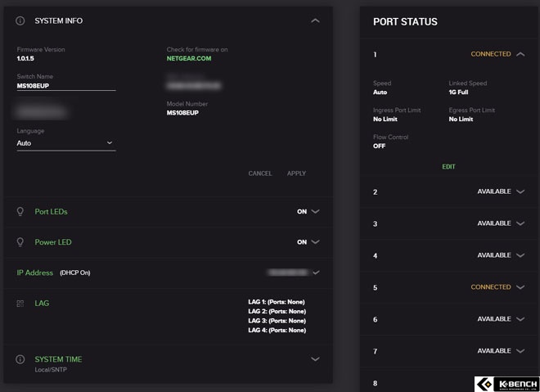Click the Local/SNTP subtitle
The height and width of the screenshot is (392, 540).
51,370
